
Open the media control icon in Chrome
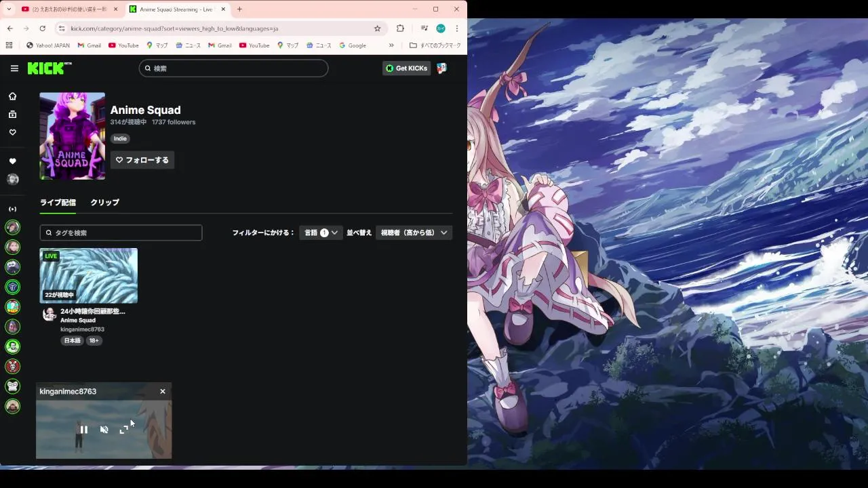424,28
